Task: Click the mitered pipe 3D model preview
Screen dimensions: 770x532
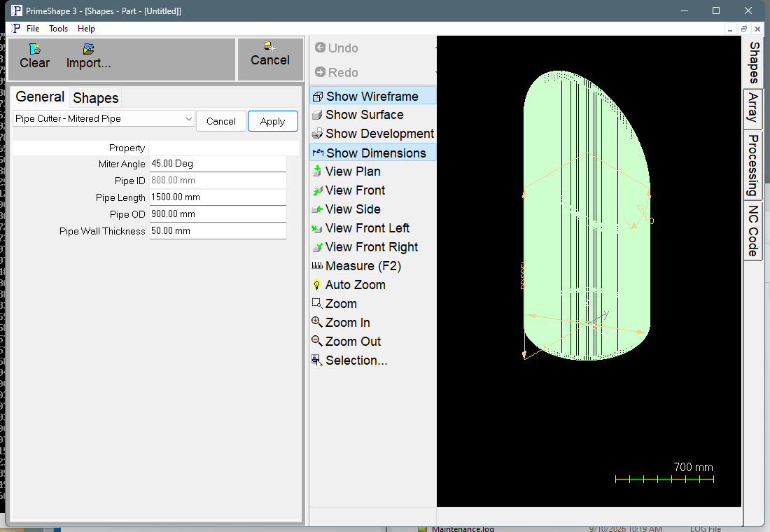Action: pyautogui.click(x=587, y=215)
